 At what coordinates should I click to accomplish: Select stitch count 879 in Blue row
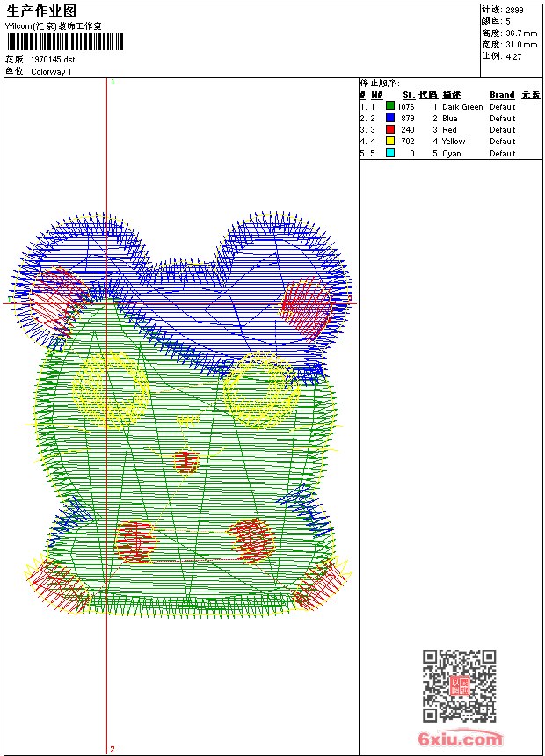pyautogui.click(x=408, y=119)
